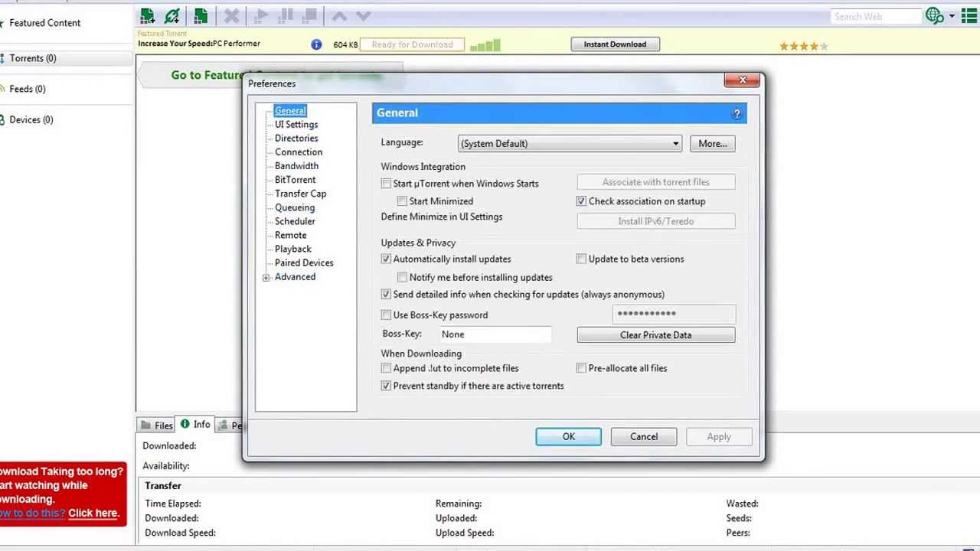Click Install IPv6/Teredo button
The image size is (980, 551).
click(656, 221)
